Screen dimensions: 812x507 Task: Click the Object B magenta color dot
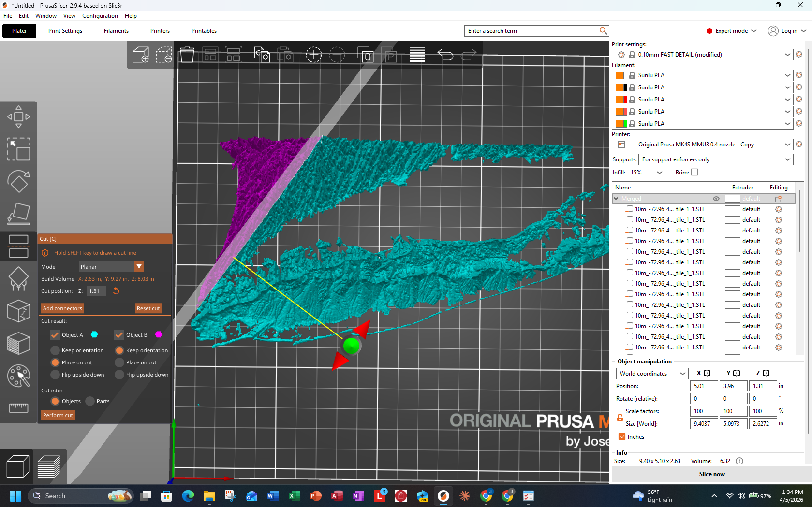tap(159, 334)
